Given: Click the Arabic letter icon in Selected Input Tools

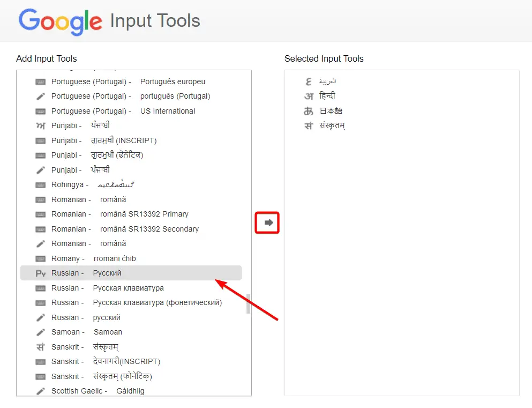Looking at the screenshot, I should point(309,82).
